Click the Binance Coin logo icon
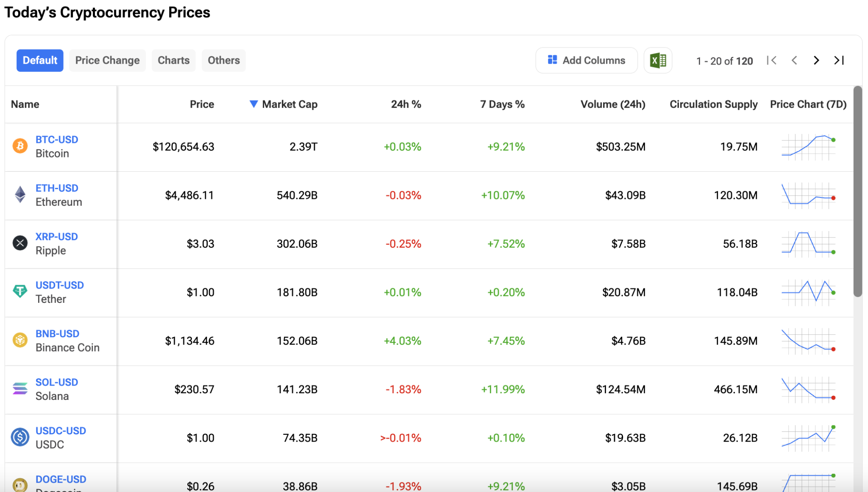Screen dimensions: 868x492 [20, 340]
